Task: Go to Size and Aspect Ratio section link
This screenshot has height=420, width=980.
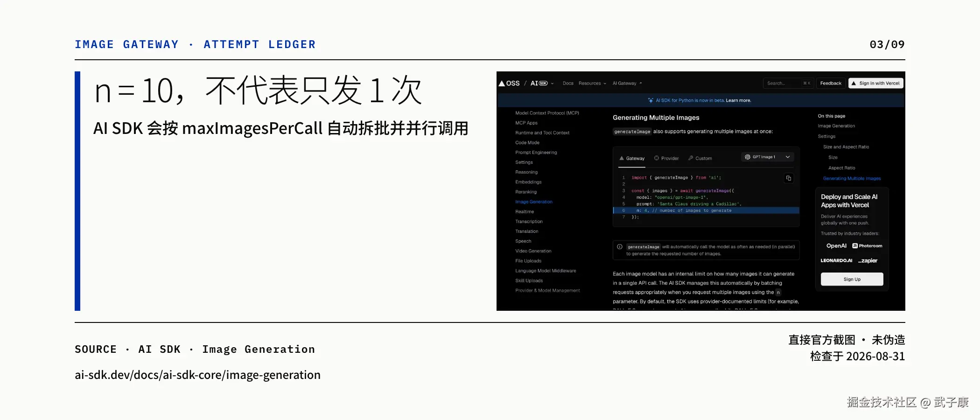Action: tap(846, 147)
